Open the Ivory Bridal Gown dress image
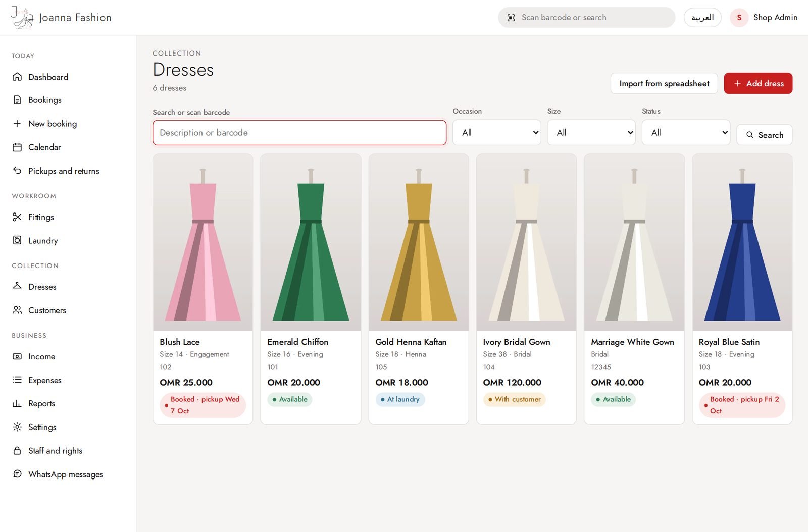The width and height of the screenshot is (808, 532). point(526,242)
